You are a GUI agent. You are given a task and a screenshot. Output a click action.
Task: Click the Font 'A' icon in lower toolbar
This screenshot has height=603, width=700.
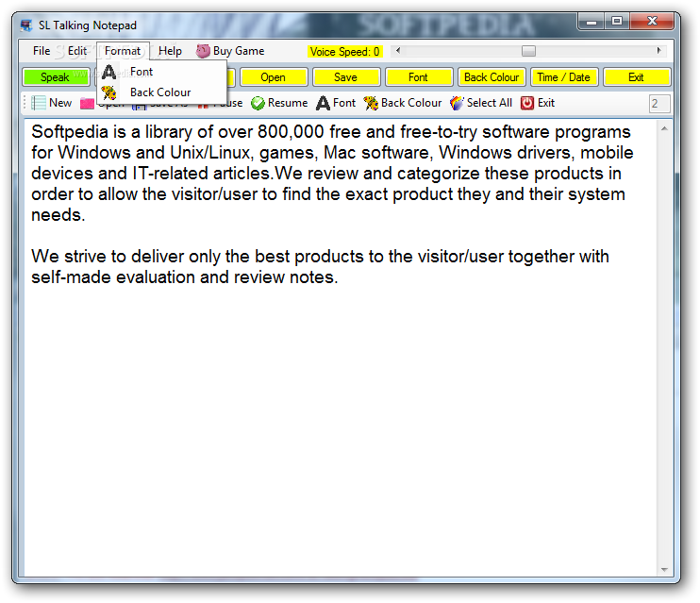click(323, 103)
